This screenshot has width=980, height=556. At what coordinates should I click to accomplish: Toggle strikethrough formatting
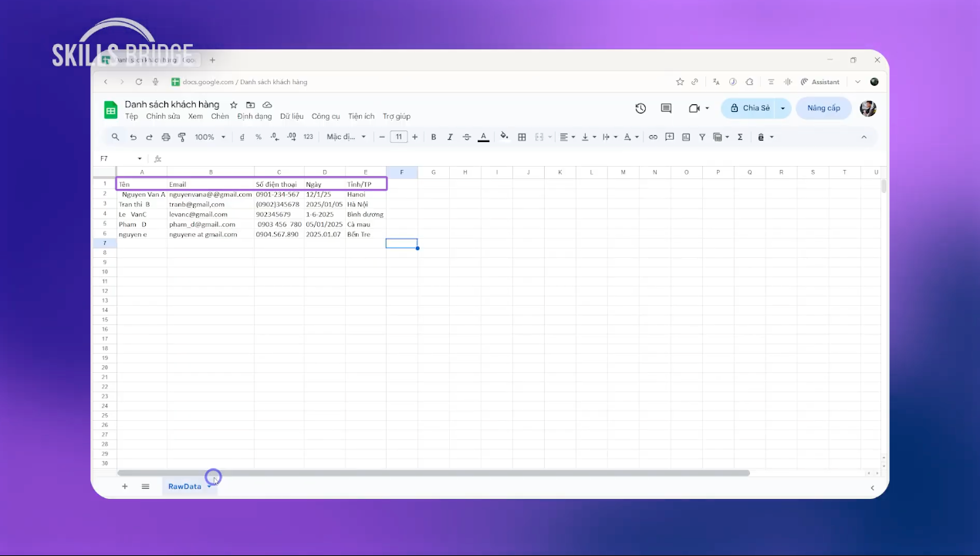[x=467, y=137]
